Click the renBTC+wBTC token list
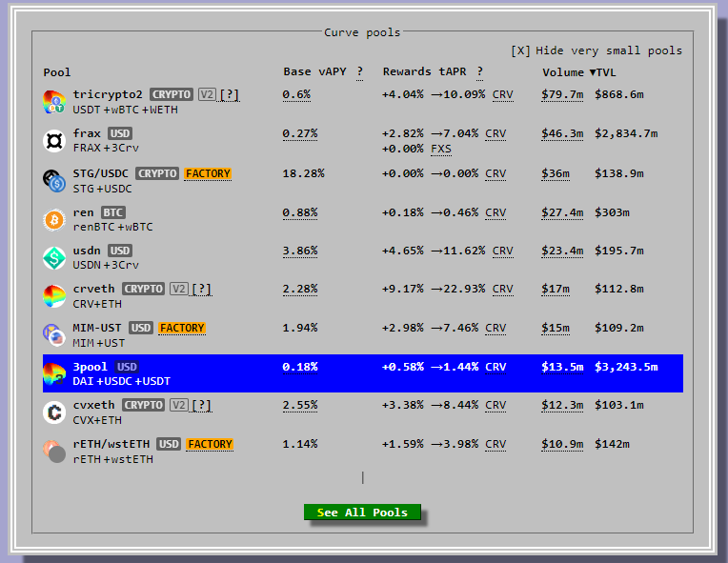 (112, 227)
